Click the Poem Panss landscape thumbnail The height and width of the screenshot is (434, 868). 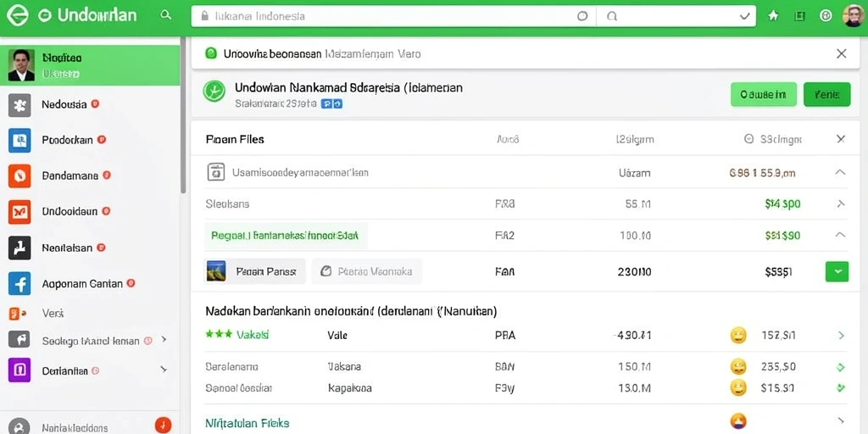tap(215, 271)
